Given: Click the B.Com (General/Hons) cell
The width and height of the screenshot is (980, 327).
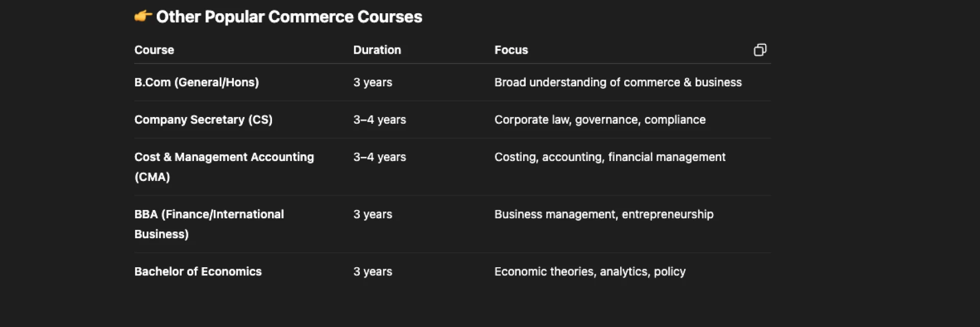Looking at the screenshot, I should click(197, 82).
